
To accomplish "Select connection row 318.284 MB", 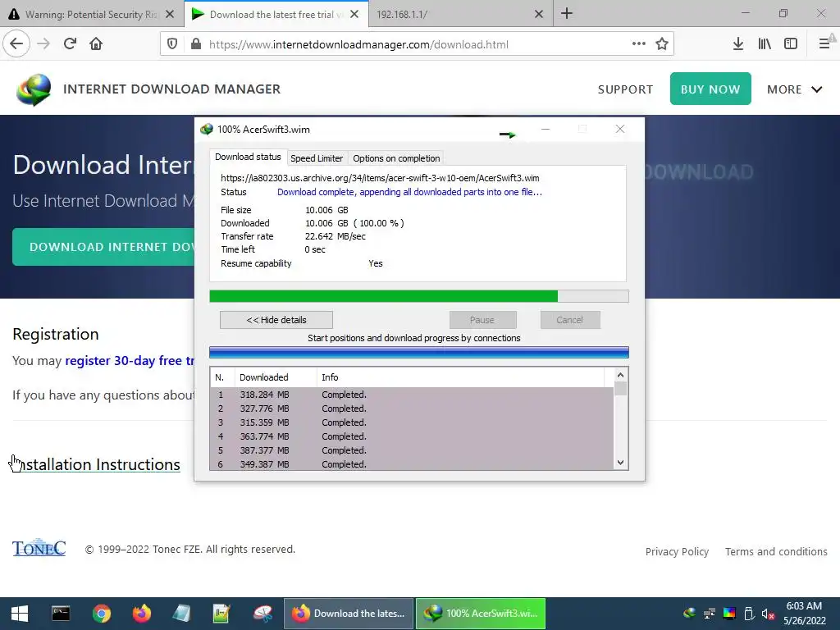I will (x=412, y=395).
